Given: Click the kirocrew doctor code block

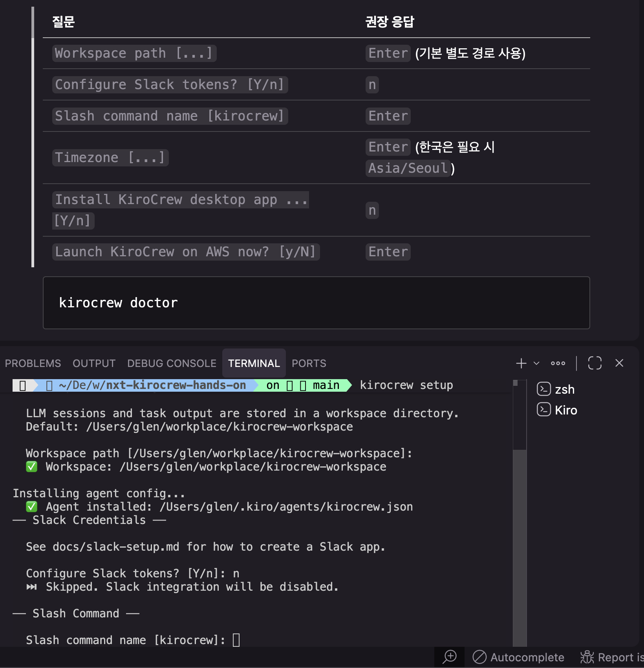Looking at the screenshot, I should tap(316, 303).
